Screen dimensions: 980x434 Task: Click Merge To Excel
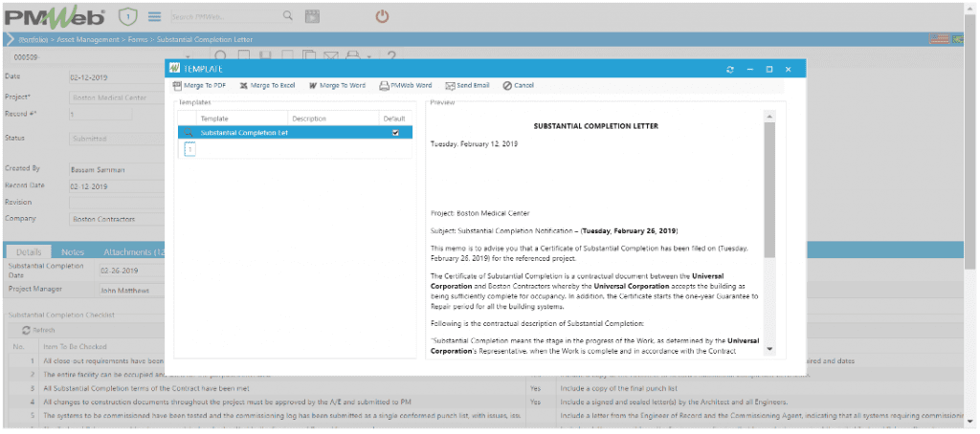tap(267, 85)
